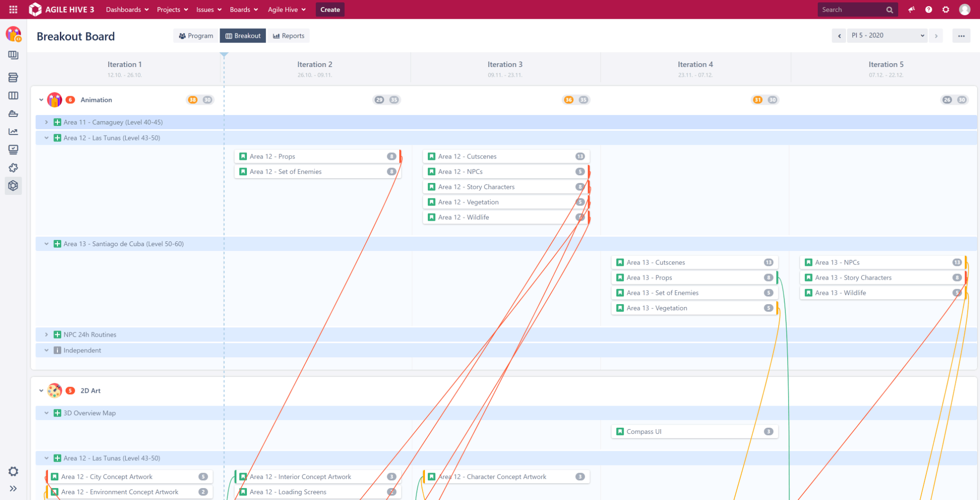The width and height of the screenshot is (980, 500).
Task: Open the more options ellipsis button
Action: (961, 36)
